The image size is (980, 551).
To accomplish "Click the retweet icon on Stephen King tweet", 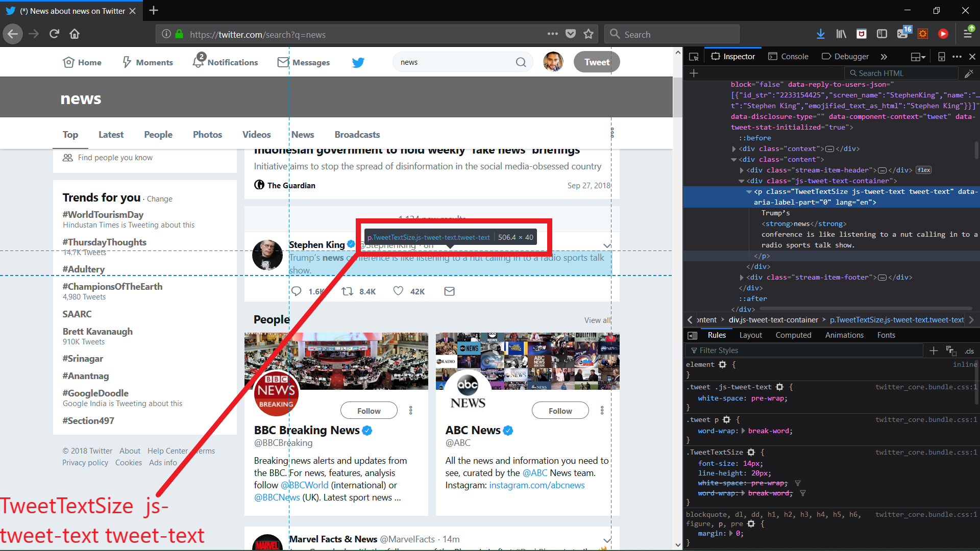I will tap(347, 291).
